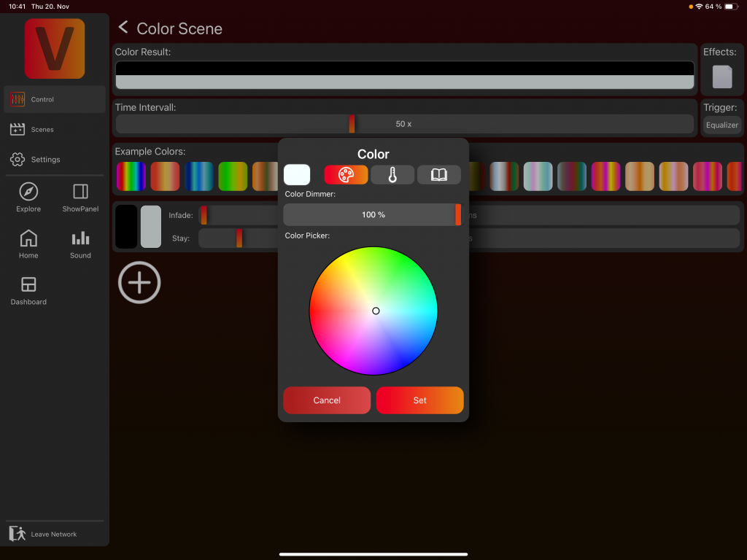Switch to the color temperature thermometer tab
This screenshot has height=560, width=747.
(x=392, y=175)
